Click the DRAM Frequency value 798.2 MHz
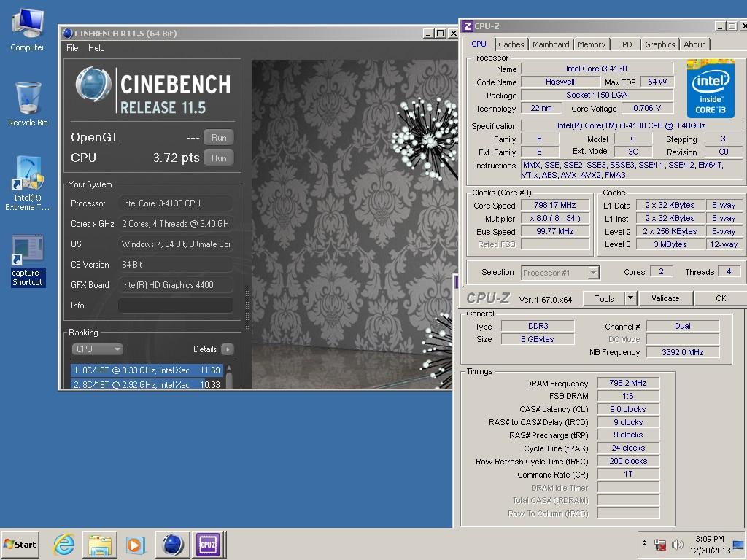 628,383
